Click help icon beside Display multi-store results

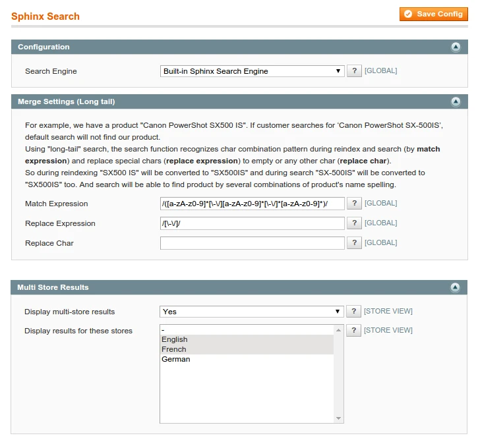[x=354, y=312]
